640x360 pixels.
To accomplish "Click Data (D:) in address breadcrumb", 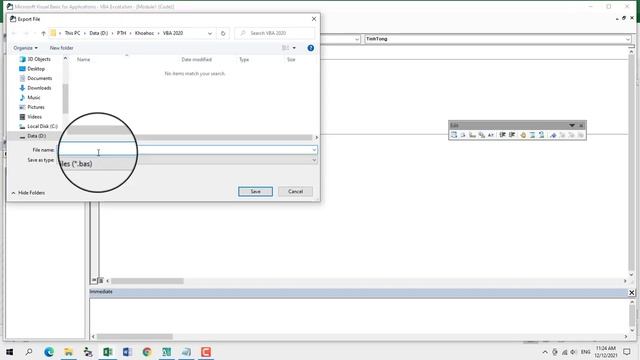I will (x=99, y=33).
